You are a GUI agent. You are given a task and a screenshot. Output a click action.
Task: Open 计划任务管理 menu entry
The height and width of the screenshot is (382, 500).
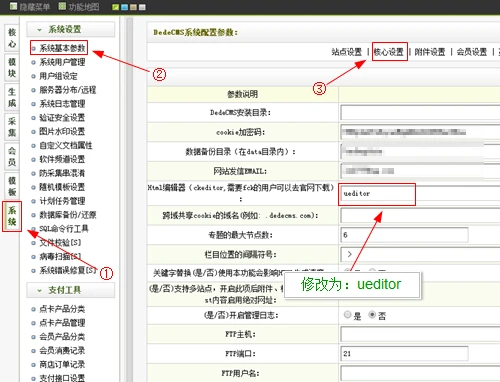pyautogui.click(x=62, y=201)
